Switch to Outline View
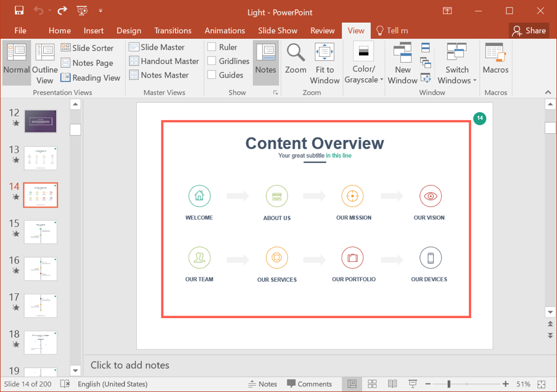 coord(45,63)
